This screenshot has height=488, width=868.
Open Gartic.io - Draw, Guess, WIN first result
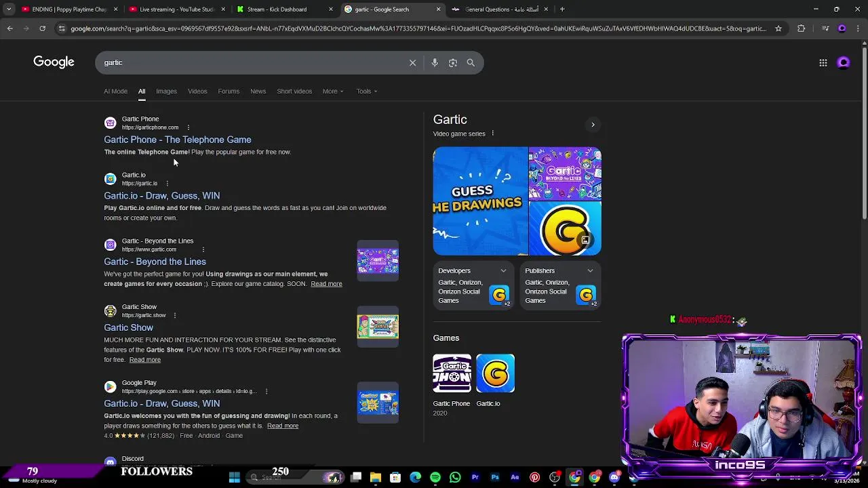coord(161,196)
